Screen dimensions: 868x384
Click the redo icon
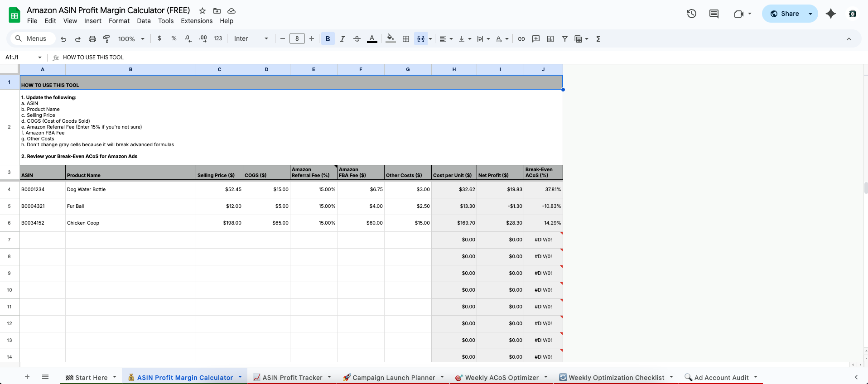point(78,39)
